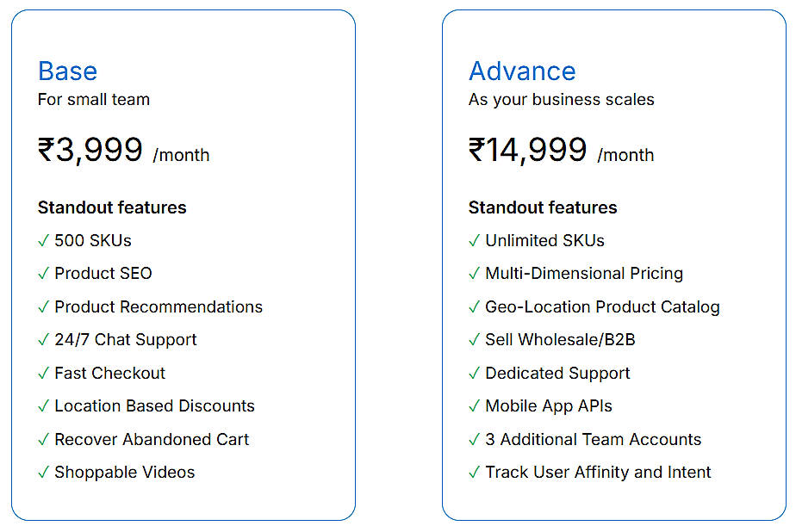
Task: Select the Base plan title
Action: [67, 71]
